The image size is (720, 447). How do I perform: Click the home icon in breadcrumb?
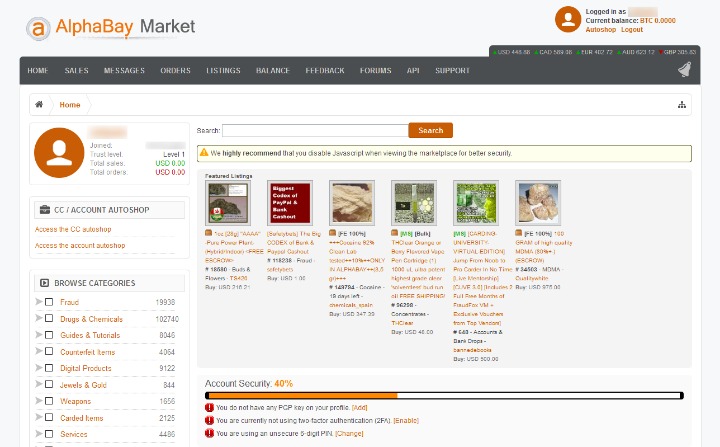click(39, 104)
